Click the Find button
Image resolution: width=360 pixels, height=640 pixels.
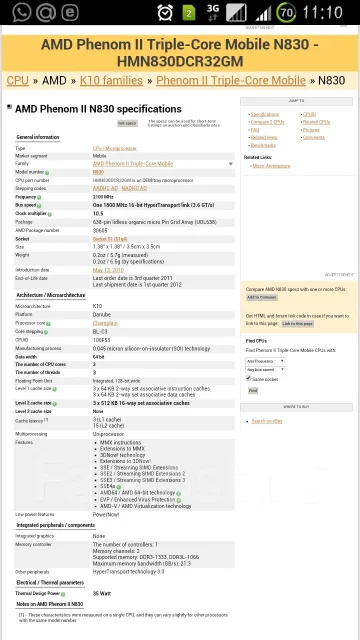[x=253, y=391]
